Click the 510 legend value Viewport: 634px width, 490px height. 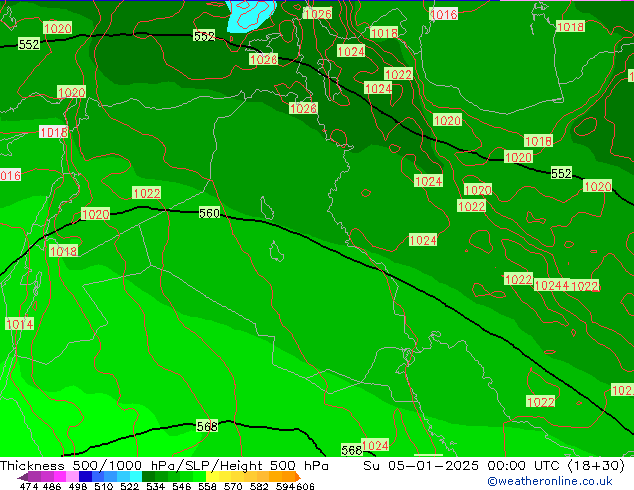(104, 486)
